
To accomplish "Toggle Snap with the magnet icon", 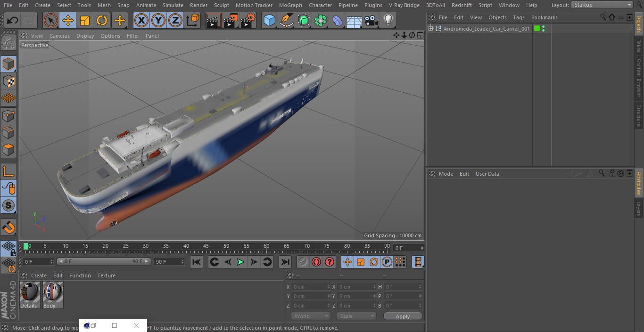I will pyautogui.click(x=8, y=227).
